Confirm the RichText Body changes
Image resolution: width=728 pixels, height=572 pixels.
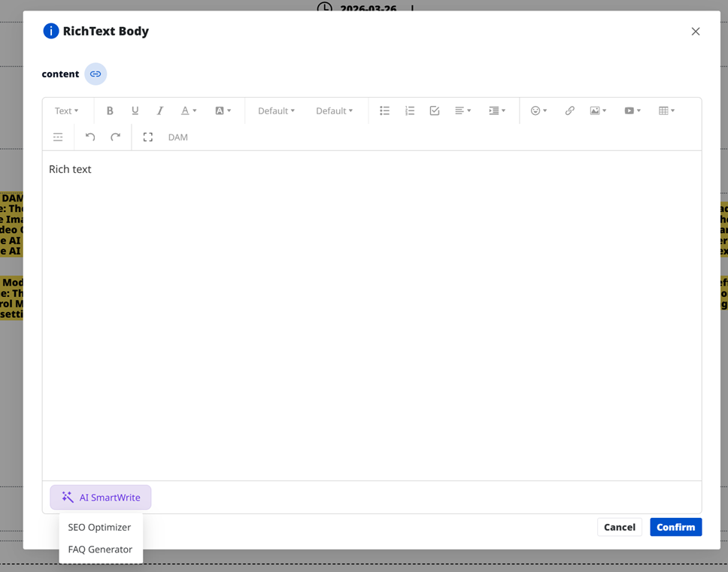(x=675, y=527)
